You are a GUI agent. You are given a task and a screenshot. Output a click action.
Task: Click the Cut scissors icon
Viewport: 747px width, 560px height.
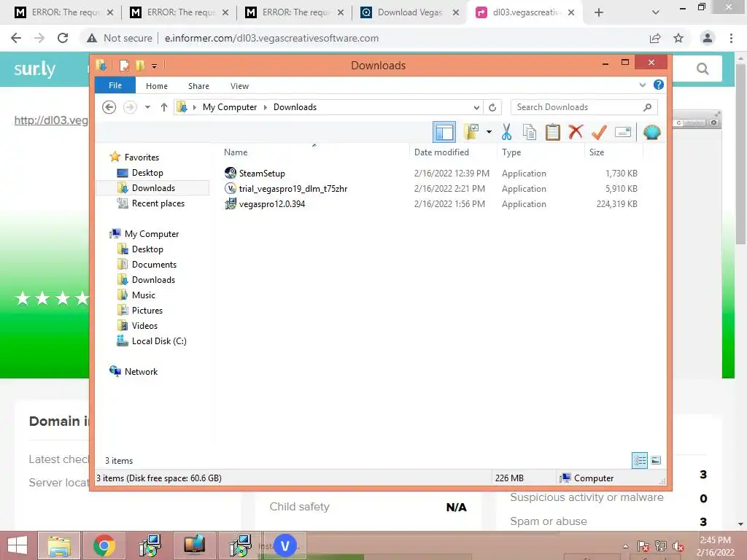506,132
